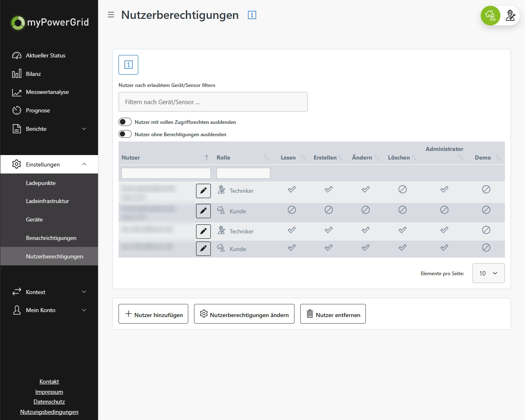Open Bilanz page
The height and width of the screenshot is (420, 525).
point(49,74)
